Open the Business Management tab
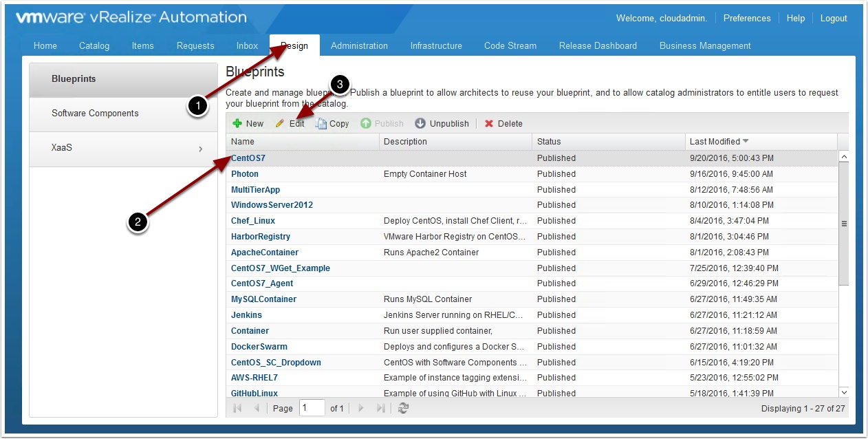This screenshot has width=868, height=439. pyautogui.click(x=705, y=45)
